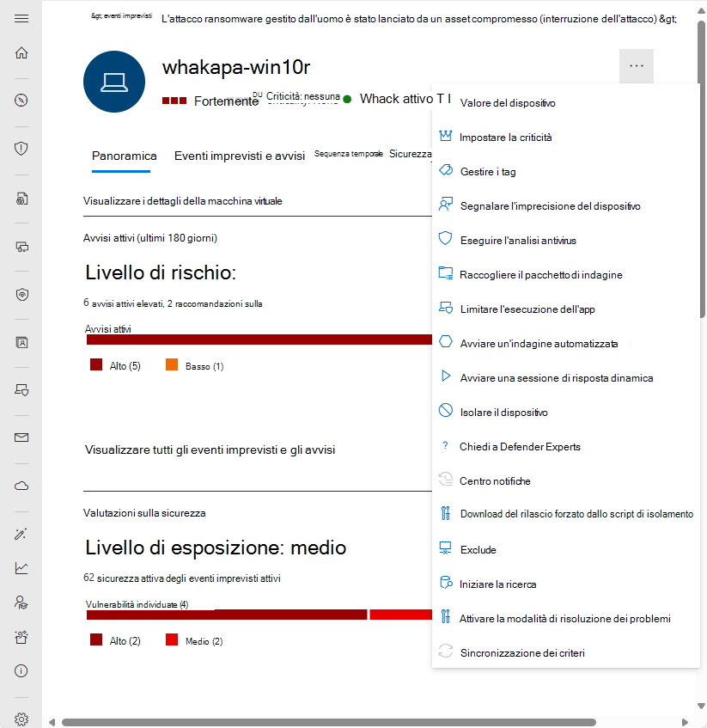Open the ellipsis actions menu
This screenshot has width=707, height=728.
tap(636, 65)
